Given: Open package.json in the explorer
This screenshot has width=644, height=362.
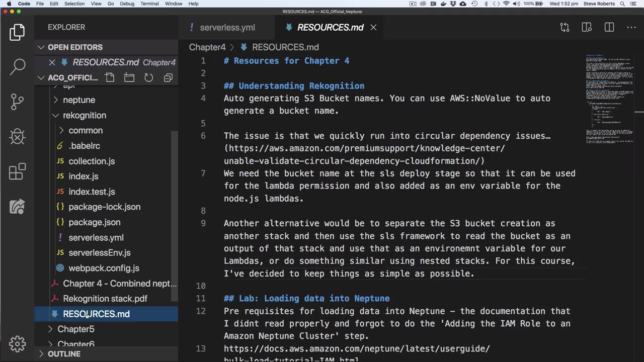Looking at the screenshot, I should pyautogui.click(x=95, y=222).
